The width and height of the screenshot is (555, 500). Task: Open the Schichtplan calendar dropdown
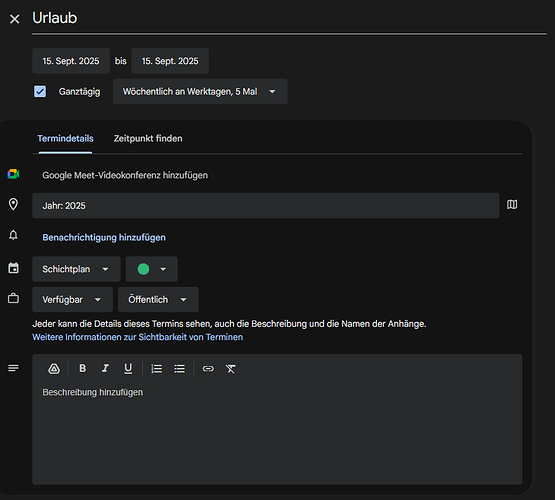pos(76,269)
